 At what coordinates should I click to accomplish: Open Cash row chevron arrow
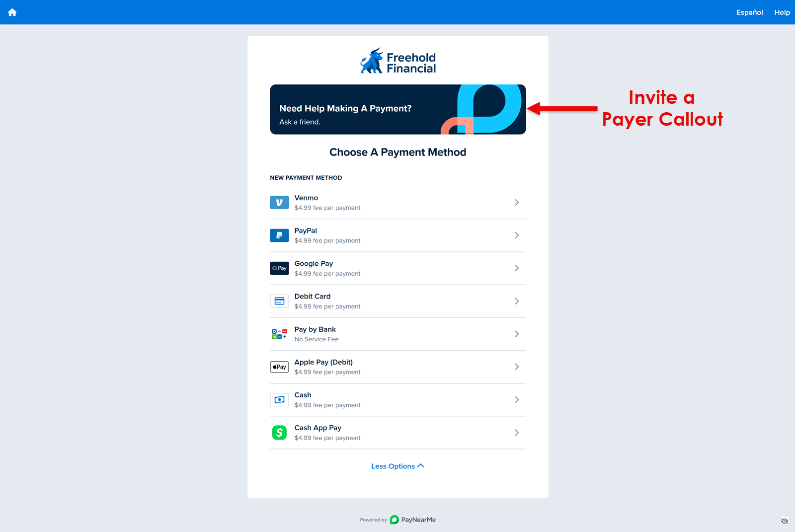[517, 400]
